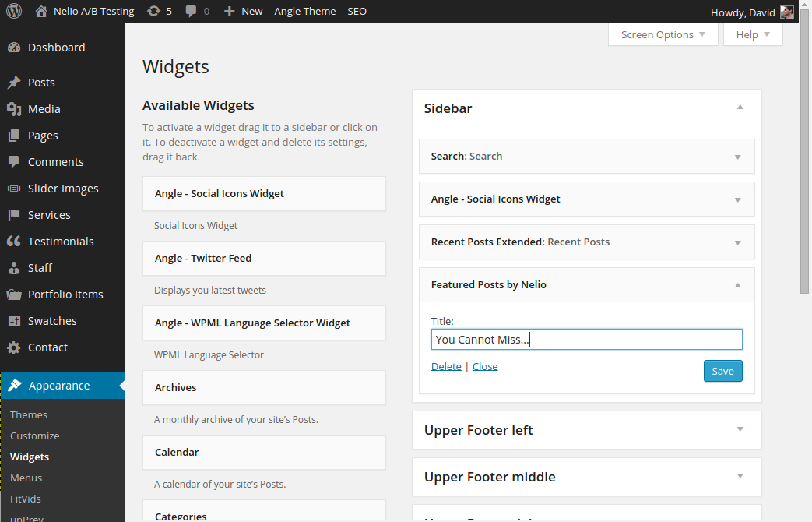
Task: Expand the Upper Footer left area
Action: tap(740, 430)
